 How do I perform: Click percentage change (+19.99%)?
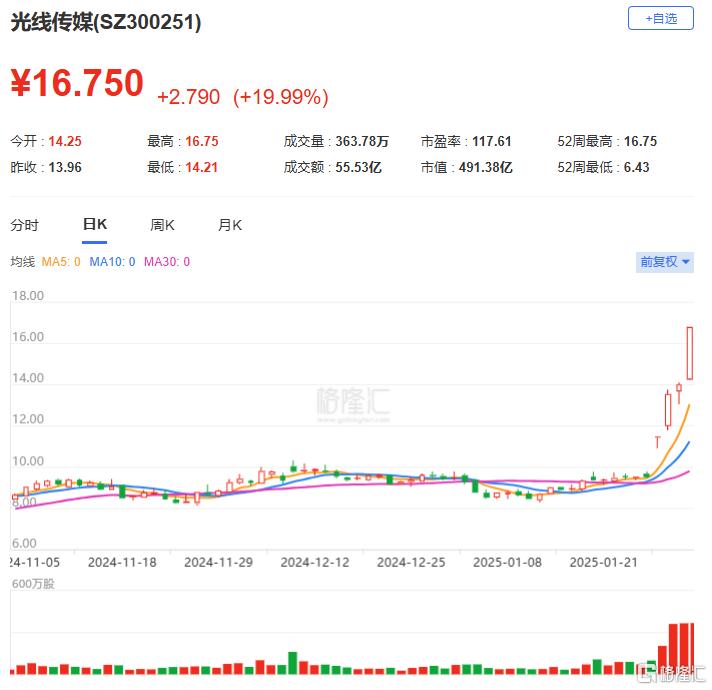click(280, 97)
